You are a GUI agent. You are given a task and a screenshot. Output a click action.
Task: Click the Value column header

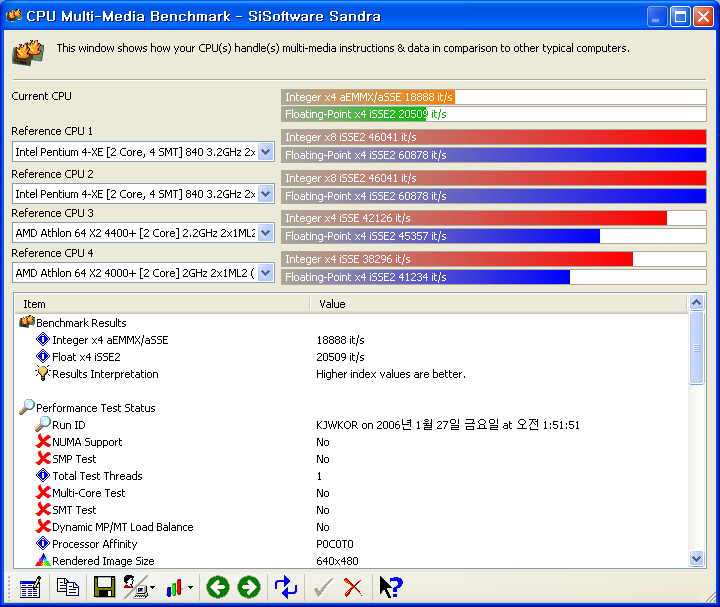point(498,304)
